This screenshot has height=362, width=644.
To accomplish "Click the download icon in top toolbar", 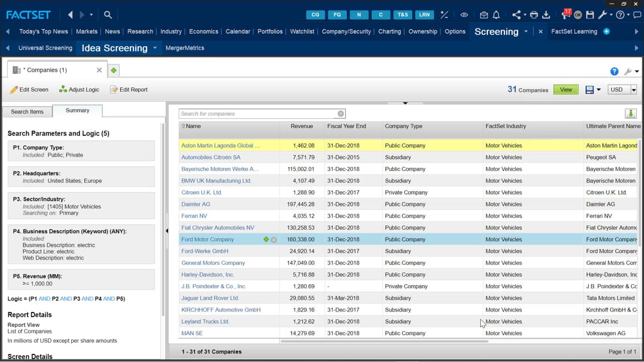I will pyautogui.click(x=546, y=15).
